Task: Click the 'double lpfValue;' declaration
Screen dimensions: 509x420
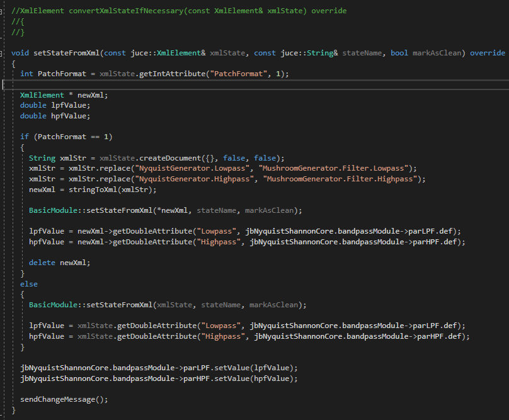Action: point(55,105)
